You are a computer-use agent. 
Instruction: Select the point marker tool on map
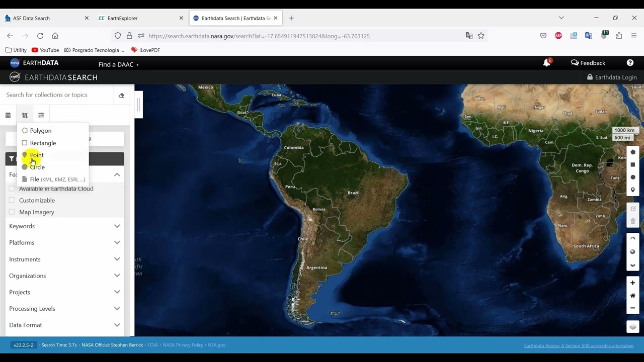coord(633,190)
